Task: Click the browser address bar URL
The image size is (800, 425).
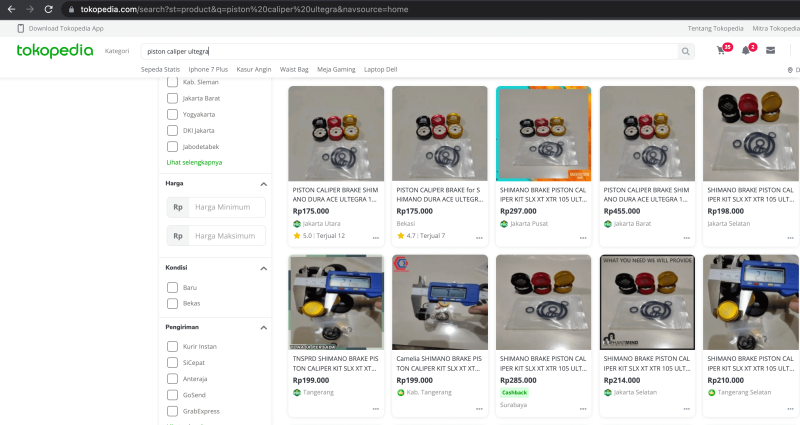Action: (244, 9)
